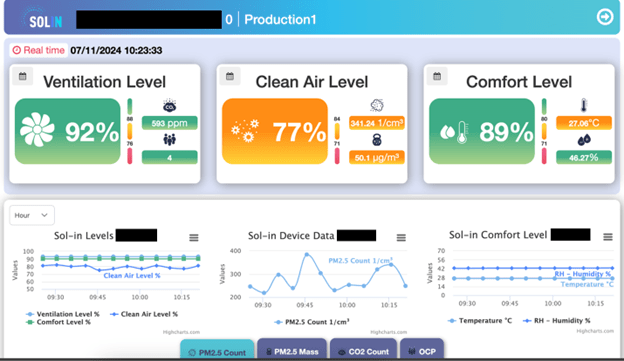
Task: Click the droplet thermometer icon in Comfort tile
Action: click(x=454, y=132)
